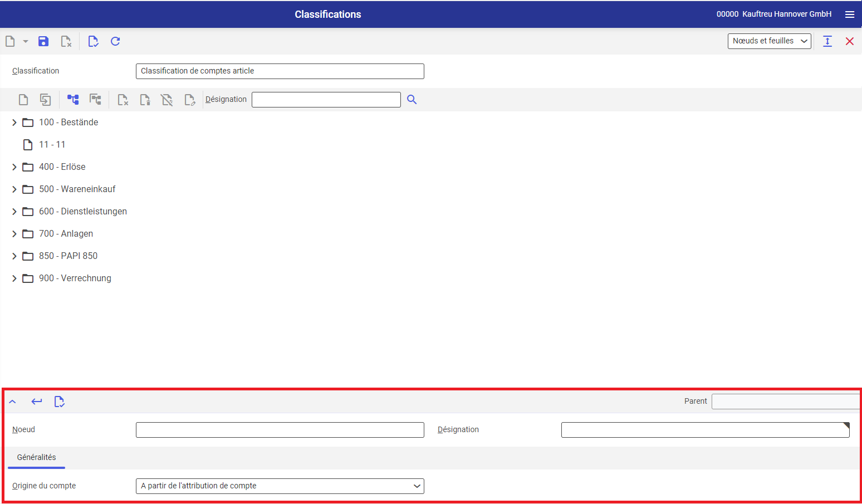Image resolution: width=862 pixels, height=504 pixels.
Task: Click the node Désignation input field
Action: [x=705, y=430]
